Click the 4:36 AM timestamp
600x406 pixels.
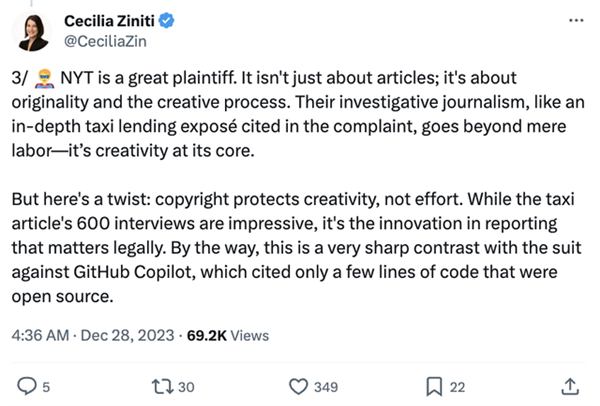point(40,336)
